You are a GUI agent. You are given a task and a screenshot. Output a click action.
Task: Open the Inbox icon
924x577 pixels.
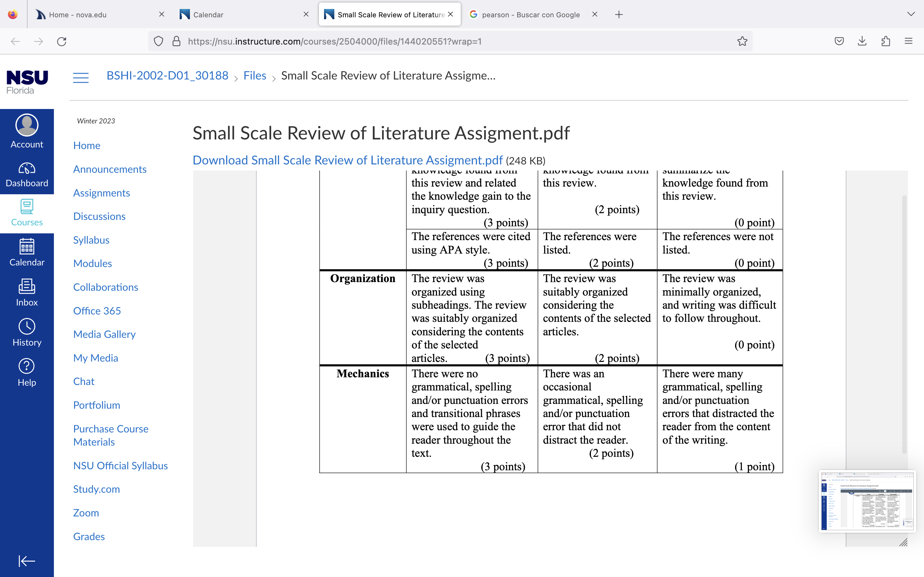[27, 292]
